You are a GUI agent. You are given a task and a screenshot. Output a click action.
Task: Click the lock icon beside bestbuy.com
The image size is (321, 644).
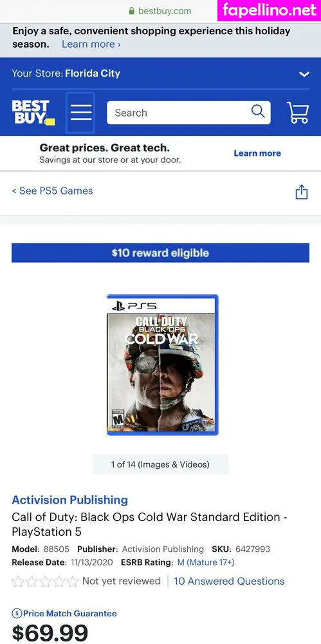click(132, 11)
